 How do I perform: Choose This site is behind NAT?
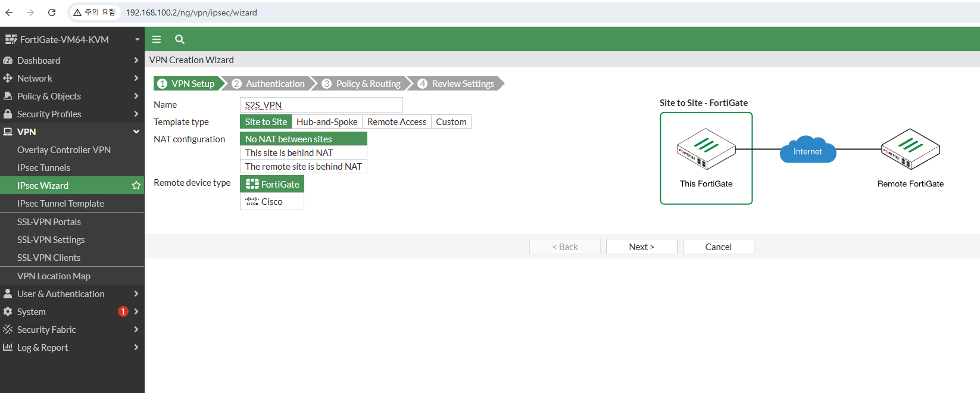pyautogui.click(x=304, y=152)
